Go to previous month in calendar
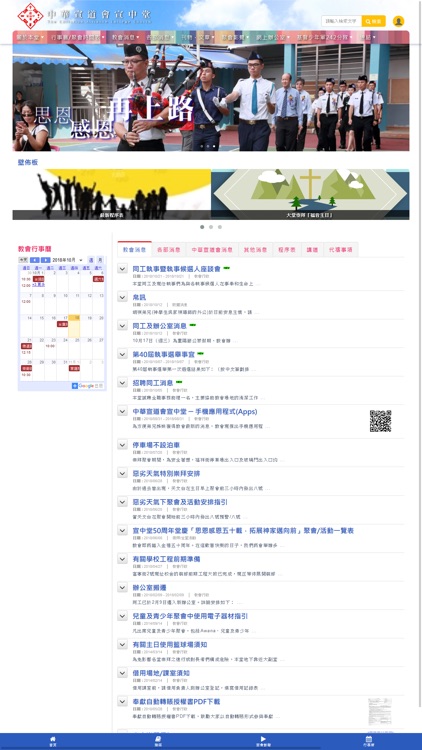422x750 pixels. [34, 260]
